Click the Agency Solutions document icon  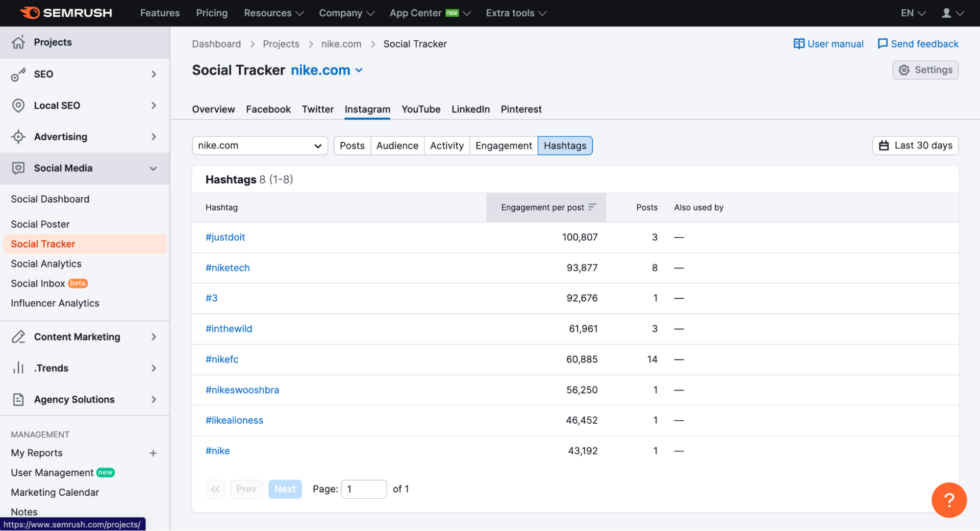[18, 400]
